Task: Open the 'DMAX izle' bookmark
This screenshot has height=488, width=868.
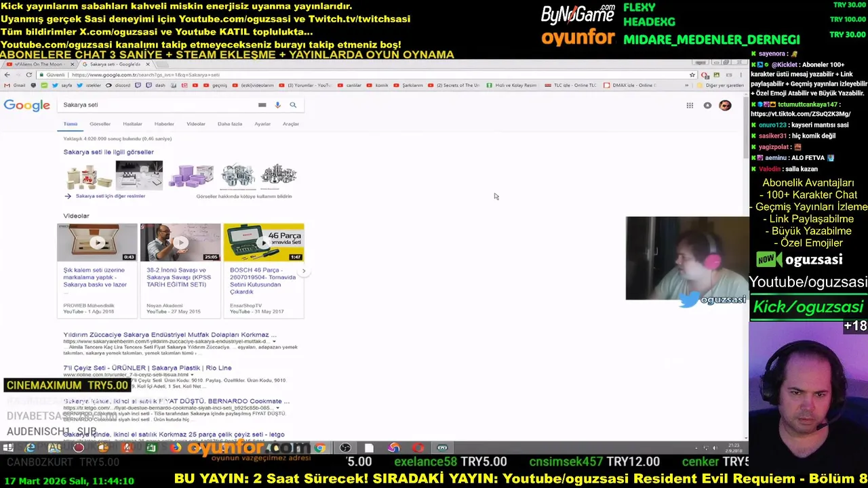Action: tap(629, 85)
